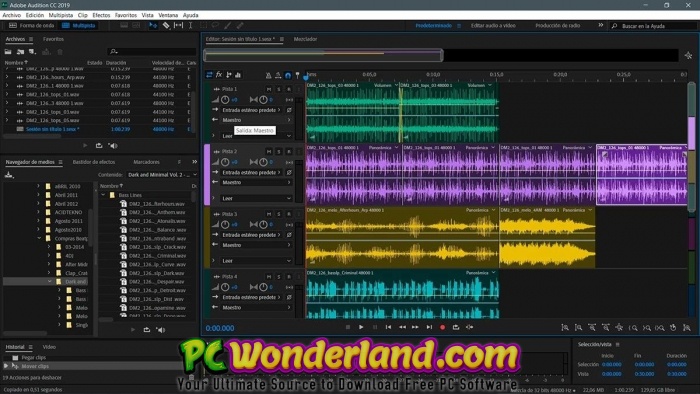Screen dimensions: 700x394
Task: Click the skip selection transport icon
Action: (469, 327)
